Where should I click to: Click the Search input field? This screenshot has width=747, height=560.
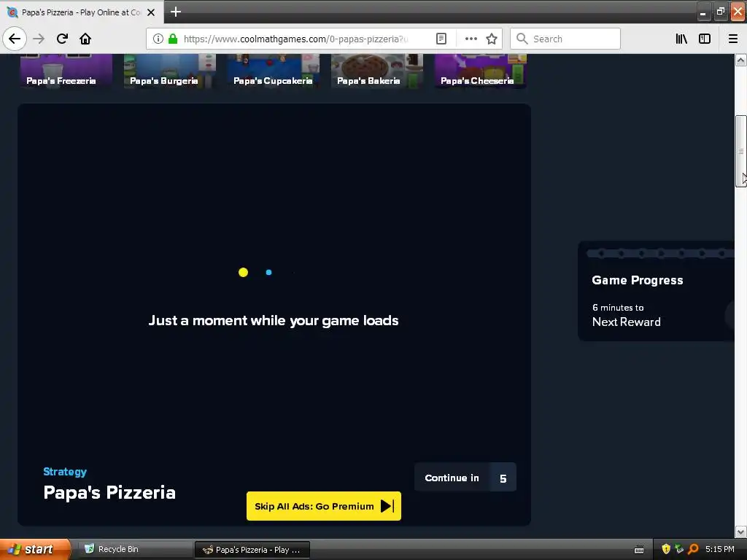tap(565, 39)
